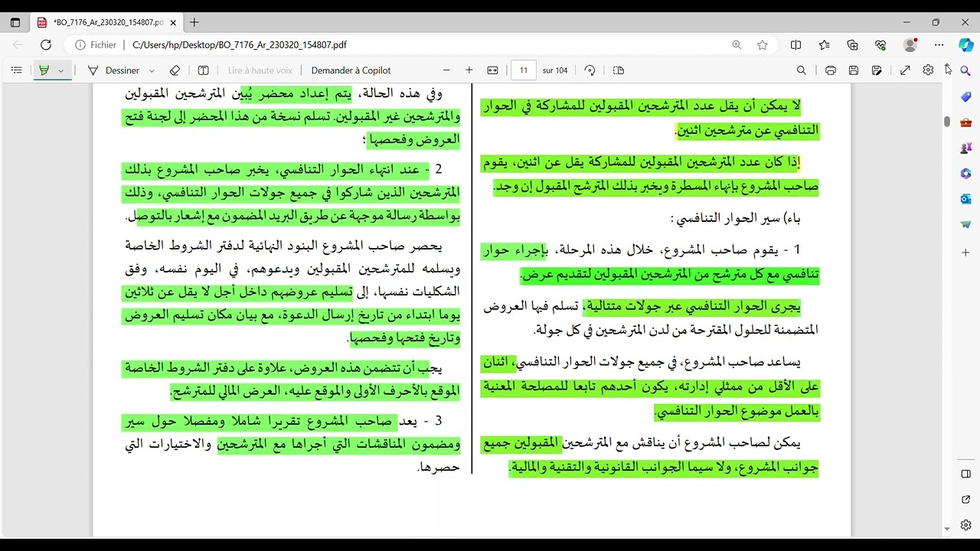Open Collections icon
This screenshot has width=980, height=551.
coord(852,45)
